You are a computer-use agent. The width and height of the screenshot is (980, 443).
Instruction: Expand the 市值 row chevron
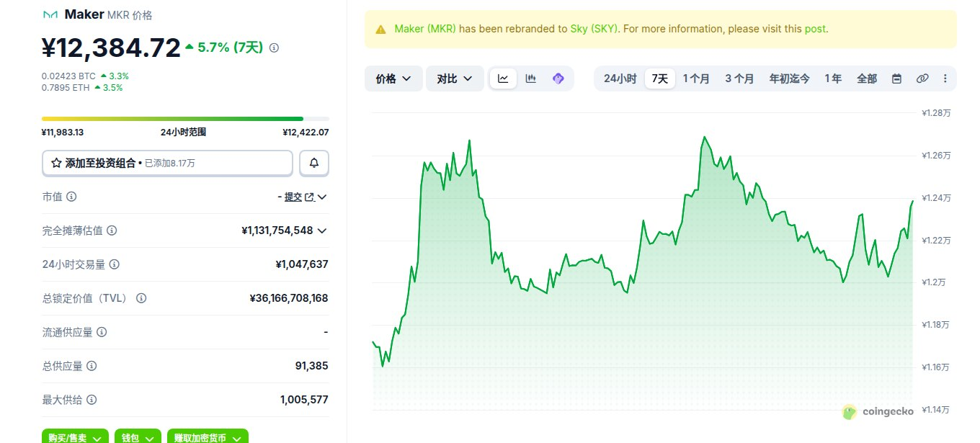322,197
